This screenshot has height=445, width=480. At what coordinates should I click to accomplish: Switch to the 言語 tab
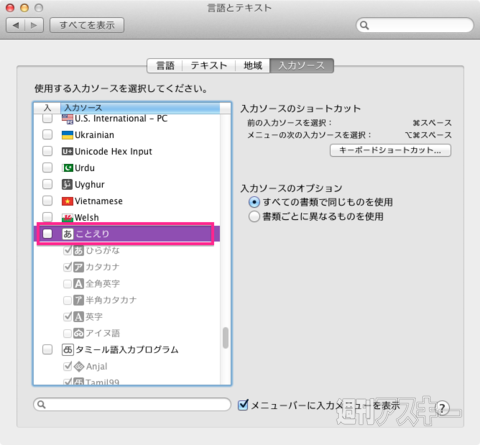pyautogui.click(x=165, y=66)
